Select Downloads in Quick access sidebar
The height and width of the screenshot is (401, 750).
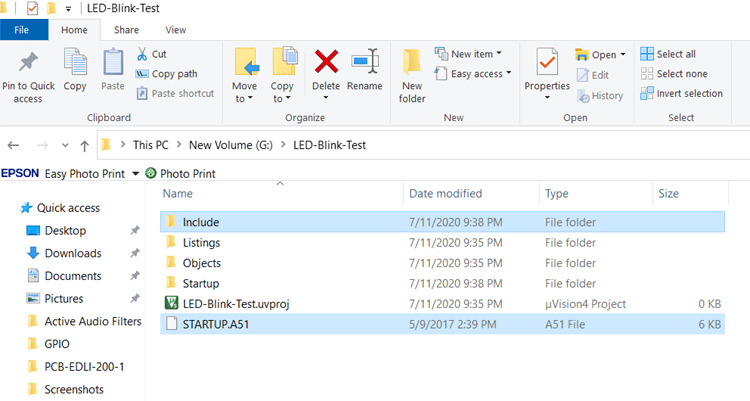pyautogui.click(x=72, y=253)
